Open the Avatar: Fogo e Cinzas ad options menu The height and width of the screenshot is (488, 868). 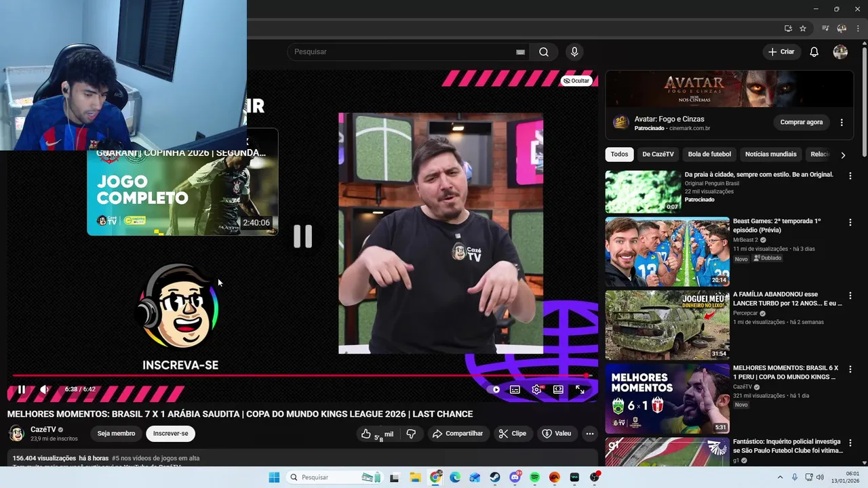842,123
